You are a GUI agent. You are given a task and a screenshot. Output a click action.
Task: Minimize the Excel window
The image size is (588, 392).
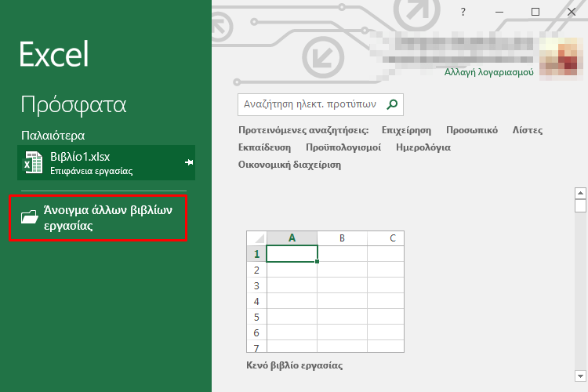(x=499, y=12)
